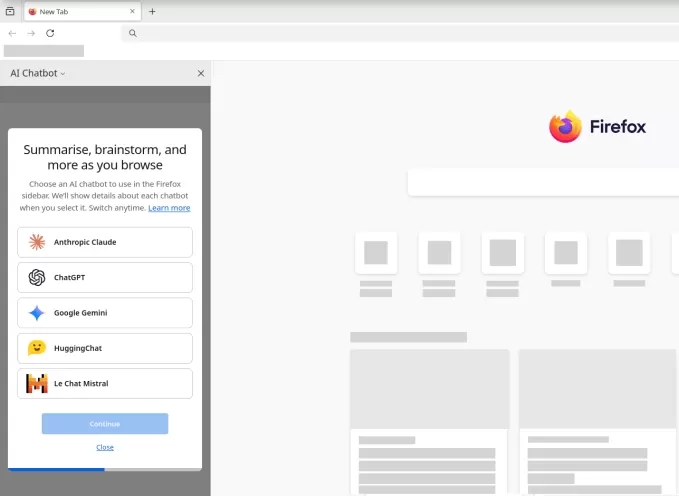Viewport: 679px width, 496px height.
Task: Click the search magnifier in address bar
Action: pos(133,33)
